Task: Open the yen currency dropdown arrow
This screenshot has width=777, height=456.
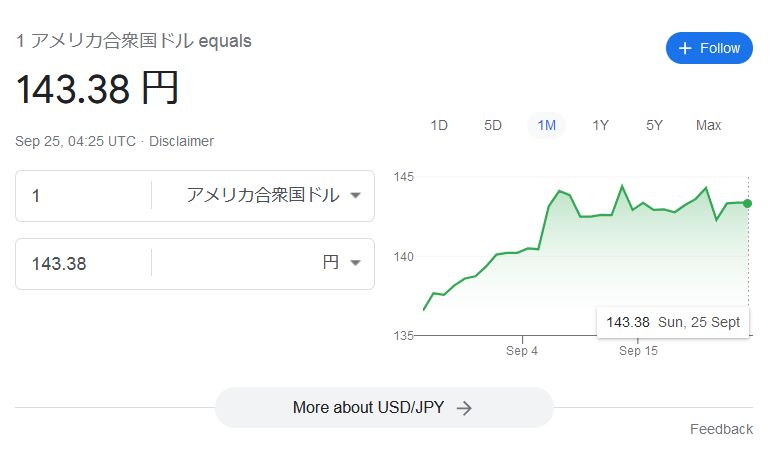Action: pos(355,263)
